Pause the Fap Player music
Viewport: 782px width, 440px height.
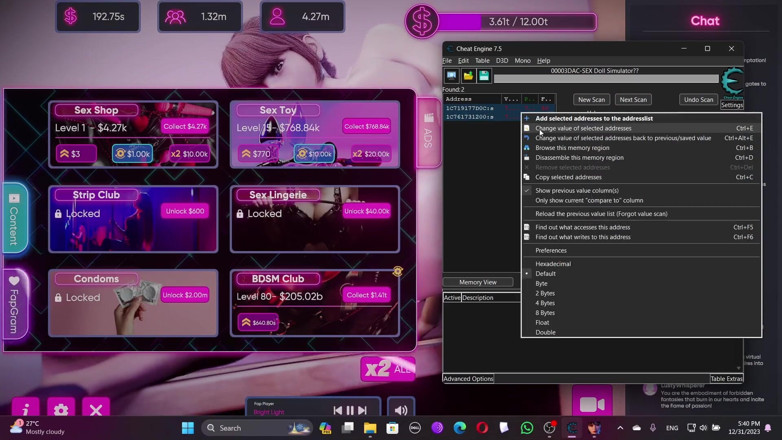[350, 410]
